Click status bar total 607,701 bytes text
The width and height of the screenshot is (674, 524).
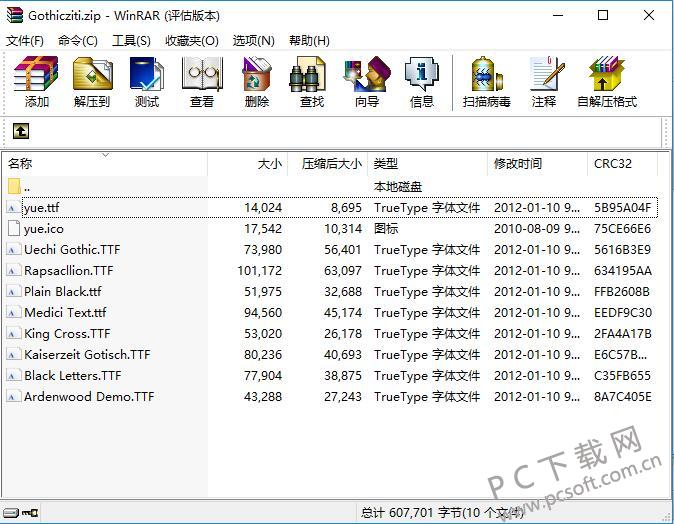pos(442,513)
